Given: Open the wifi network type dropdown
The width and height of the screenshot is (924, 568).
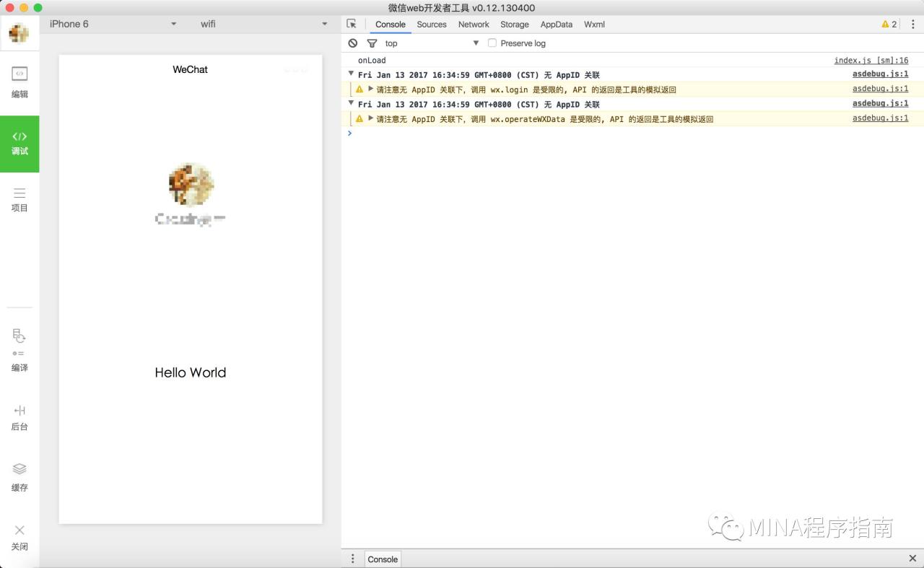Looking at the screenshot, I should [x=263, y=24].
